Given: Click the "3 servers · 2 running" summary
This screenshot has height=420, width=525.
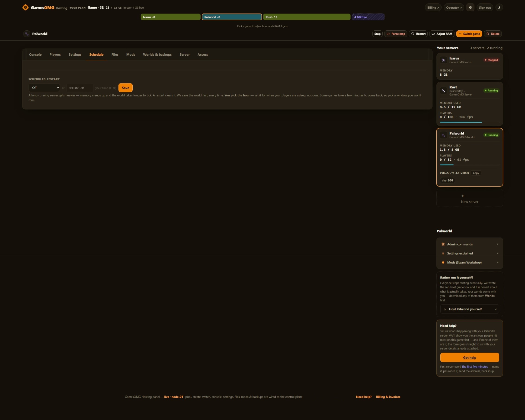Looking at the screenshot, I should pyautogui.click(x=486, y=48).
